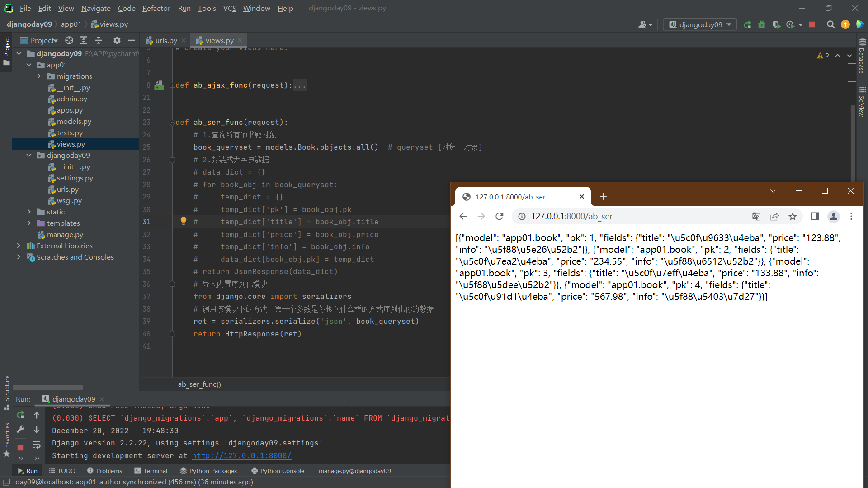Click the intention light bulb icon
868x488 pixels.
click(x=183, y=221)
